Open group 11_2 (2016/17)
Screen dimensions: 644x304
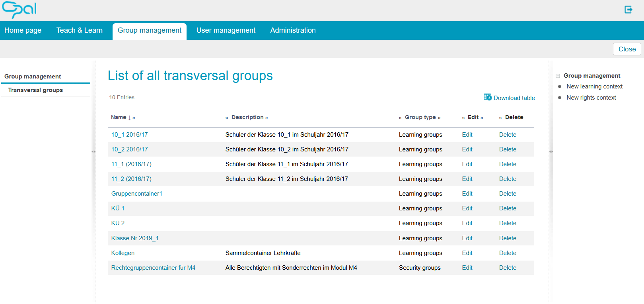click(x=131, y=179)
